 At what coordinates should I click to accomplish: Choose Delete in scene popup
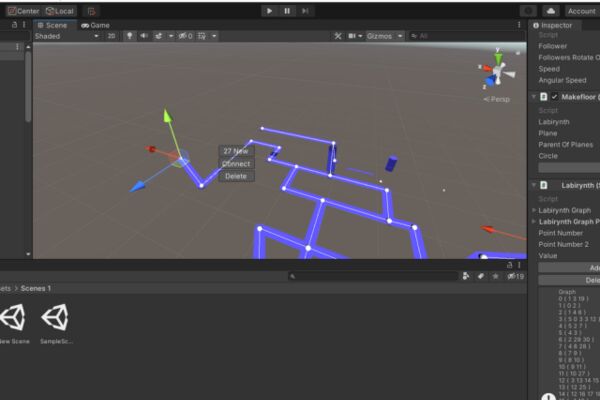pos(236,176)
